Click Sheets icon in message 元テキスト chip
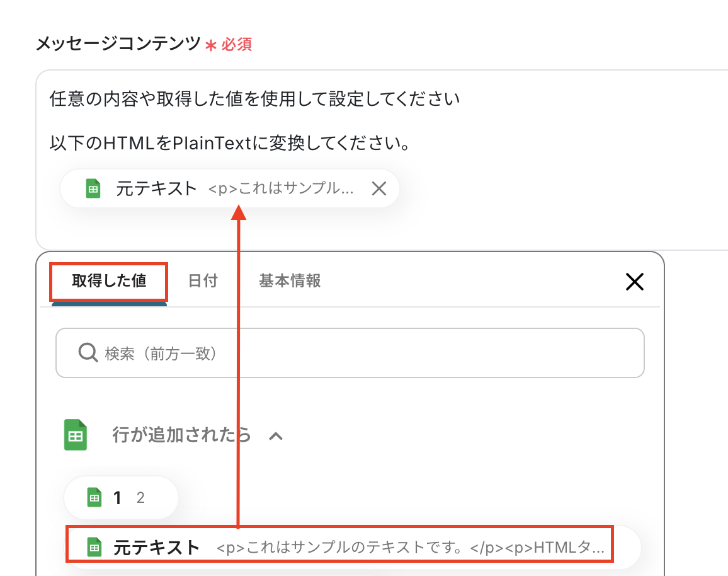Screen dimensions: 728x576 click(x=93, y=188)
